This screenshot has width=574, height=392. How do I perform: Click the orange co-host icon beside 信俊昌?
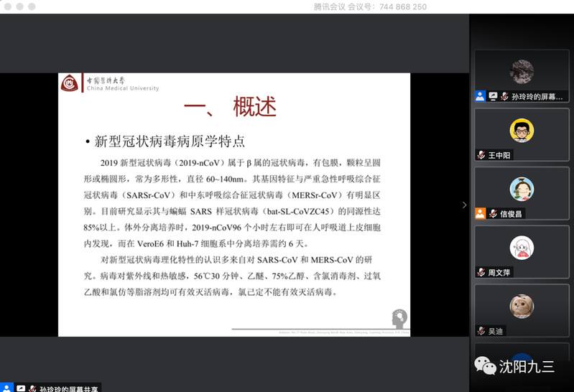(481, 214)
